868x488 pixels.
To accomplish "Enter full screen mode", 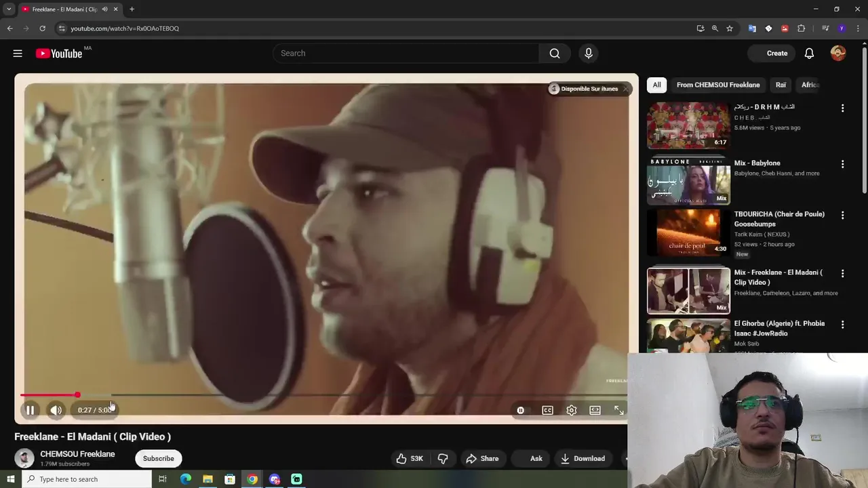I will click(x=618, y=410).
